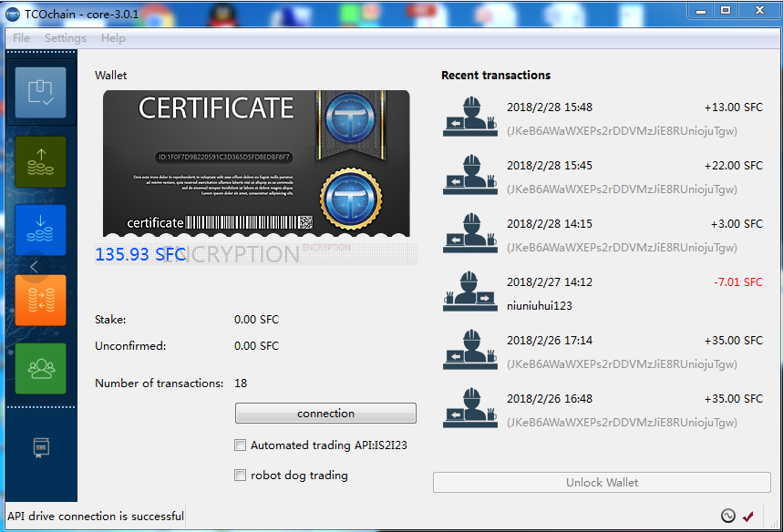
Task: Click the certificate card image
Action: coord(256,164)
